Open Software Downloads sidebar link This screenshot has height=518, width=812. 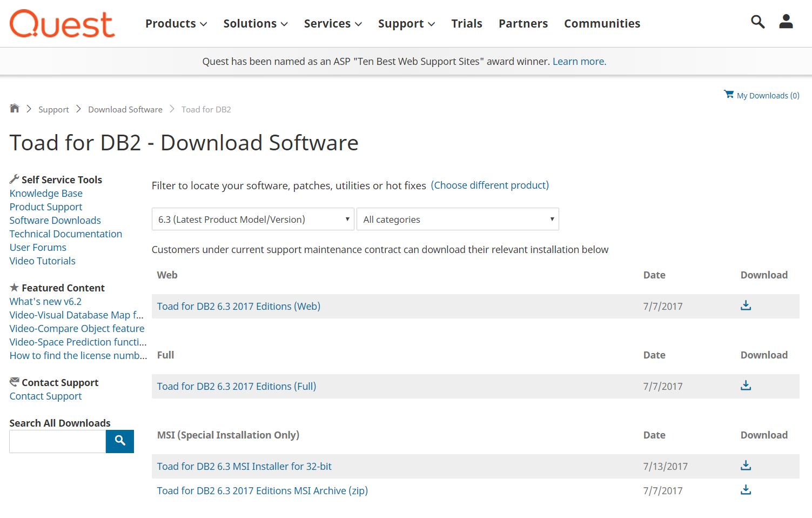(55, 221)
